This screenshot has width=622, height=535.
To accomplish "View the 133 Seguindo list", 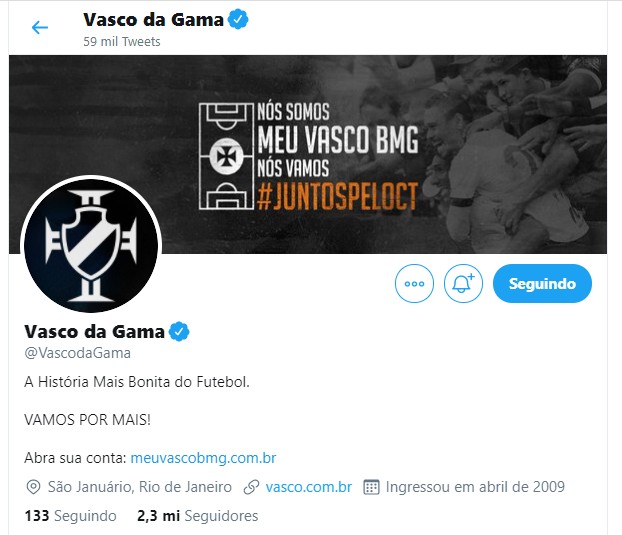I will (x=70, y=516).
